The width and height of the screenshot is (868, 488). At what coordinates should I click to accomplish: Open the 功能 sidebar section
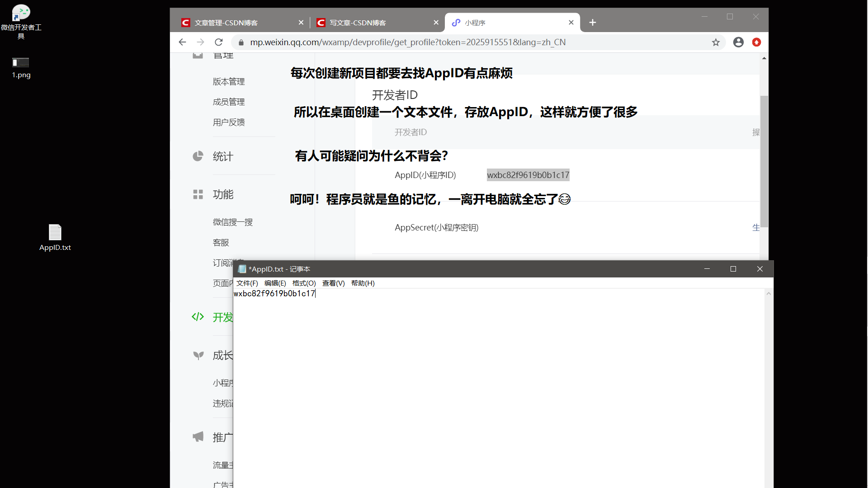pyautogui.click(x=223, y=194)
